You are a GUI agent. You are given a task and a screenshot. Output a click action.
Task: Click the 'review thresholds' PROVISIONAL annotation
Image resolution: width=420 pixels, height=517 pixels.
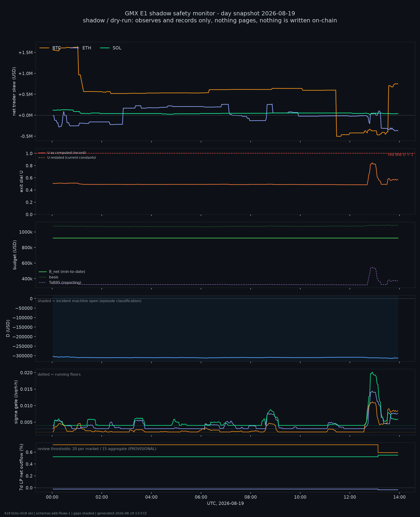[97, 449]
